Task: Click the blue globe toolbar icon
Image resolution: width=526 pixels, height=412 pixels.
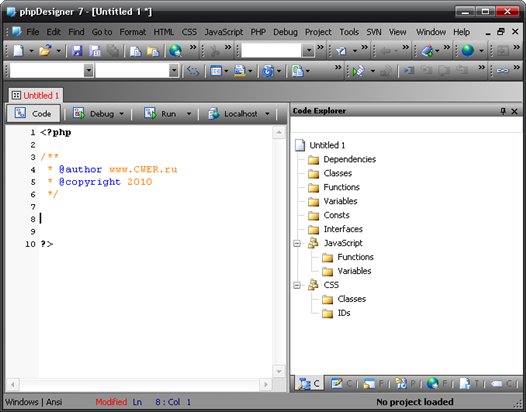Action: [x=468, y=51]
